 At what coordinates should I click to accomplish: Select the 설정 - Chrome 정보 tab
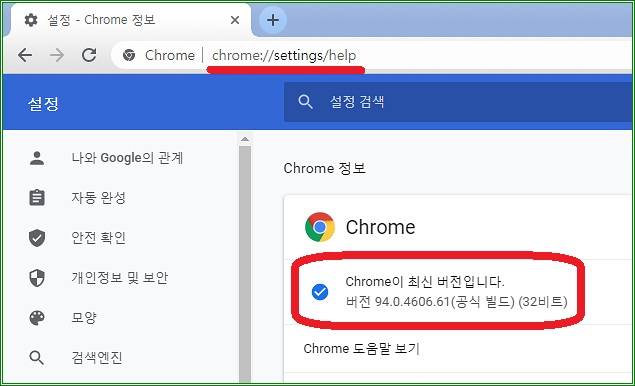tap(132, 20)
